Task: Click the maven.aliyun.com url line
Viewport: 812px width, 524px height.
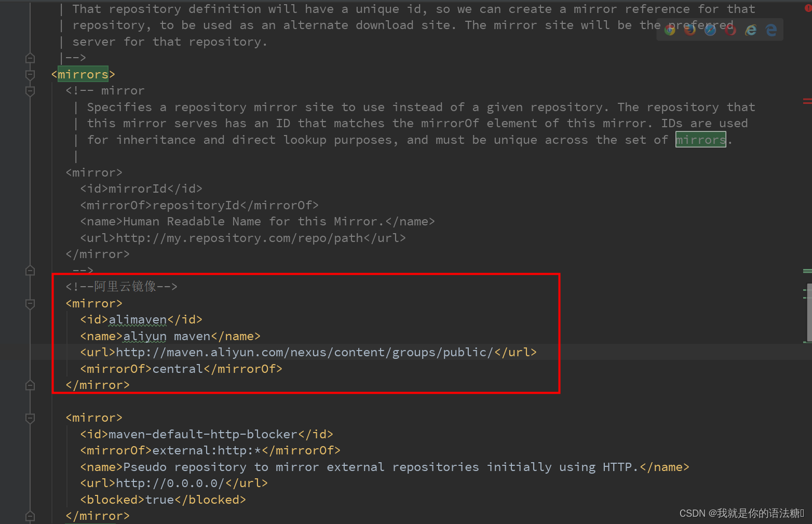Action: coord(308,352)
